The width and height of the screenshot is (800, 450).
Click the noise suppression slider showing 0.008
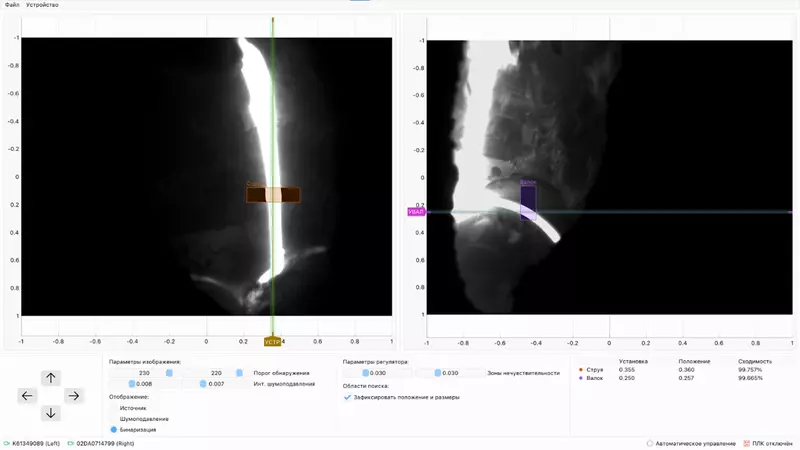[x=133, y=384]
